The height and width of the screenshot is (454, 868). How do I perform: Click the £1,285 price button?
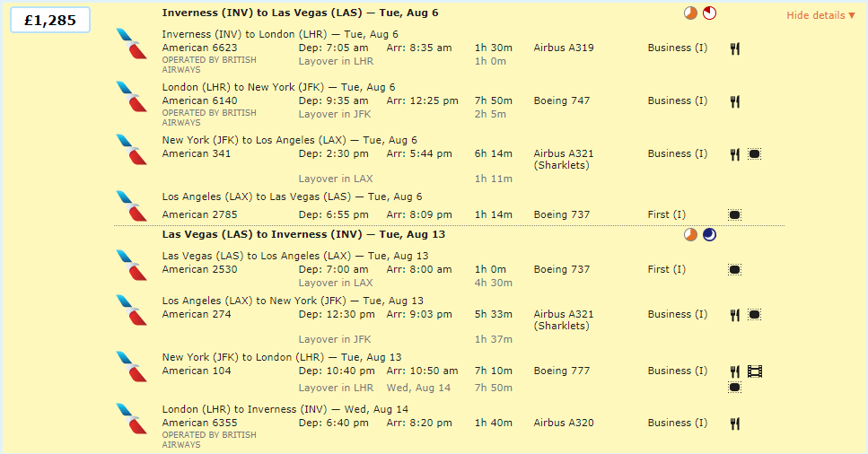pos(49,20)
